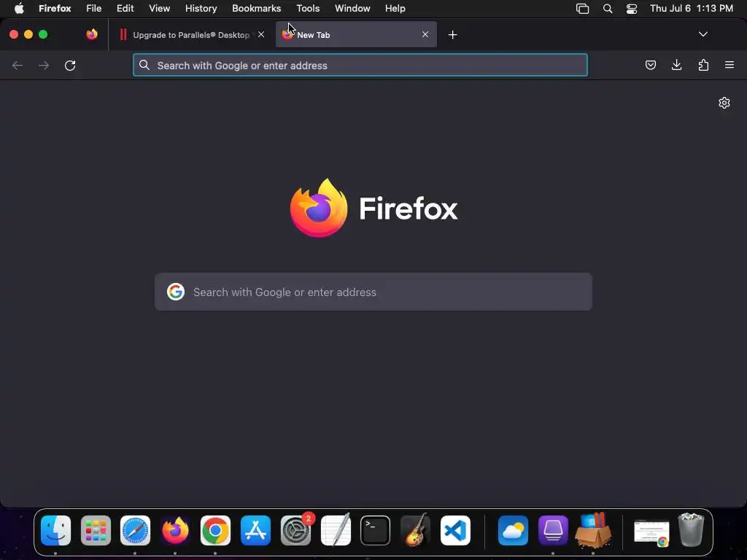Screen dimensions: 747x560
Task: Open the File menu
Action: [93, 9]
